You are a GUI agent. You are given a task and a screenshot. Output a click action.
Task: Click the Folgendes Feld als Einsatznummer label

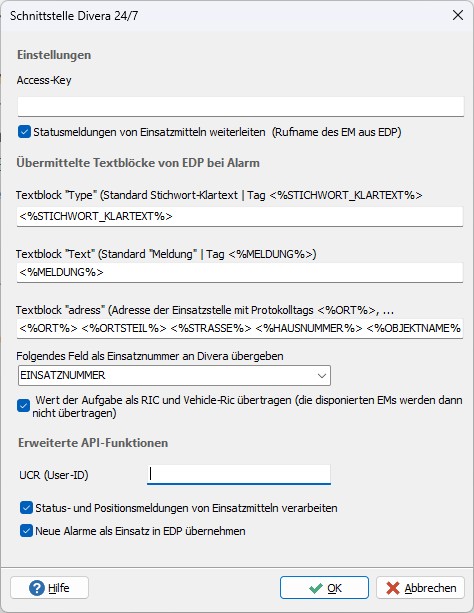(150, 356)
